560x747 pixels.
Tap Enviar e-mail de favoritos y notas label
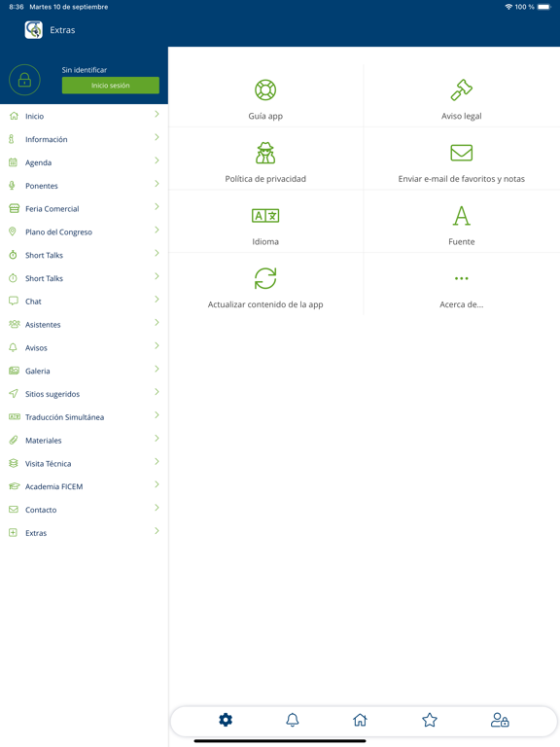point(462,179)
